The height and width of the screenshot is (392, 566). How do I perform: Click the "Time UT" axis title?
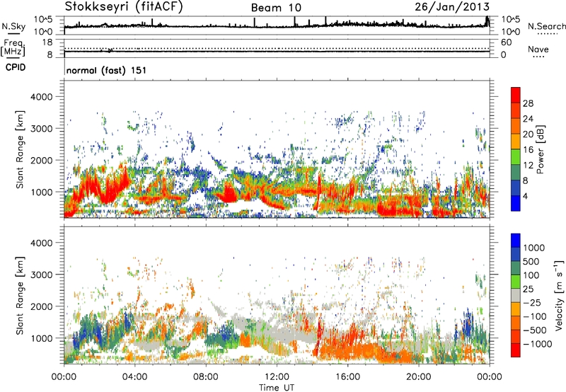[x=277, y=388]
